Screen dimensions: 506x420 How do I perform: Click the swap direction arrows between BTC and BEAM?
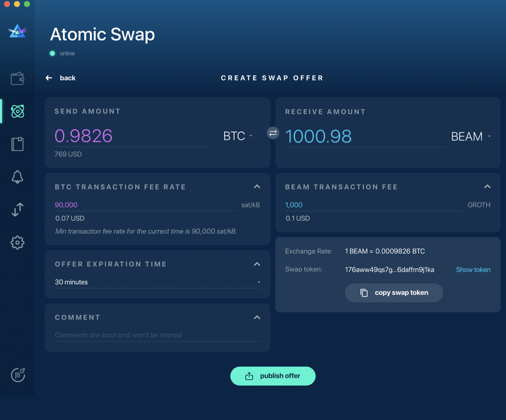[273, 133]
